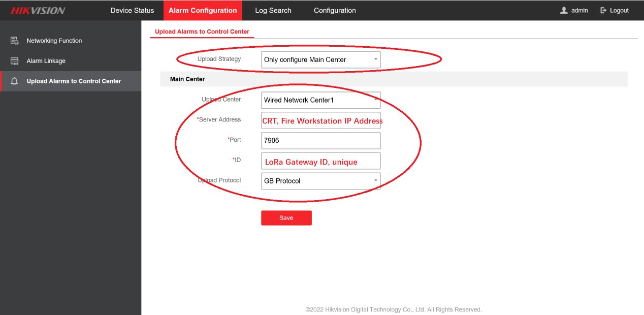Click the ID input field

(320, 161)
